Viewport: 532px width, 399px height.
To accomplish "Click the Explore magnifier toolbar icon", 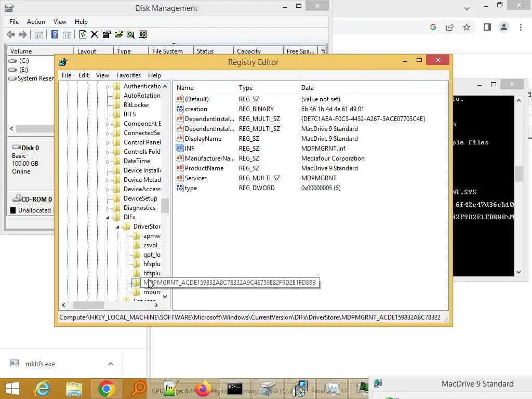I will (x=130, y=34).
